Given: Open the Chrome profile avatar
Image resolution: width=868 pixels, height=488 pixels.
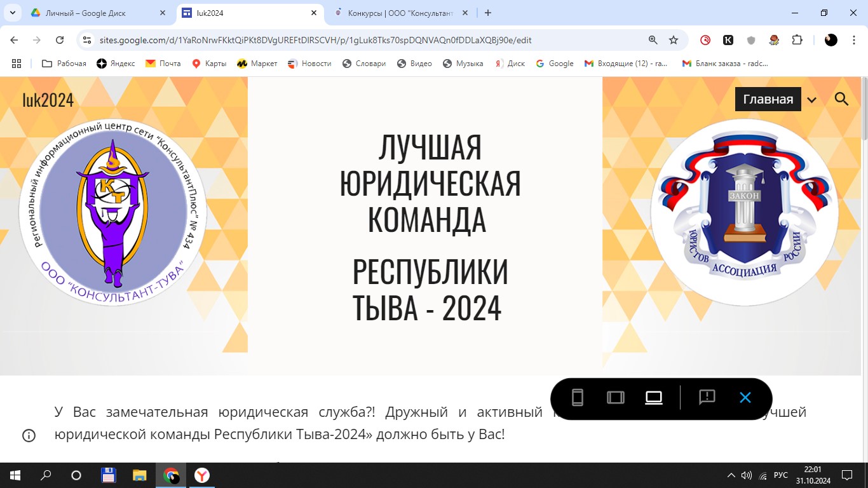Looking at the screenshot, I should click(831, 40).
